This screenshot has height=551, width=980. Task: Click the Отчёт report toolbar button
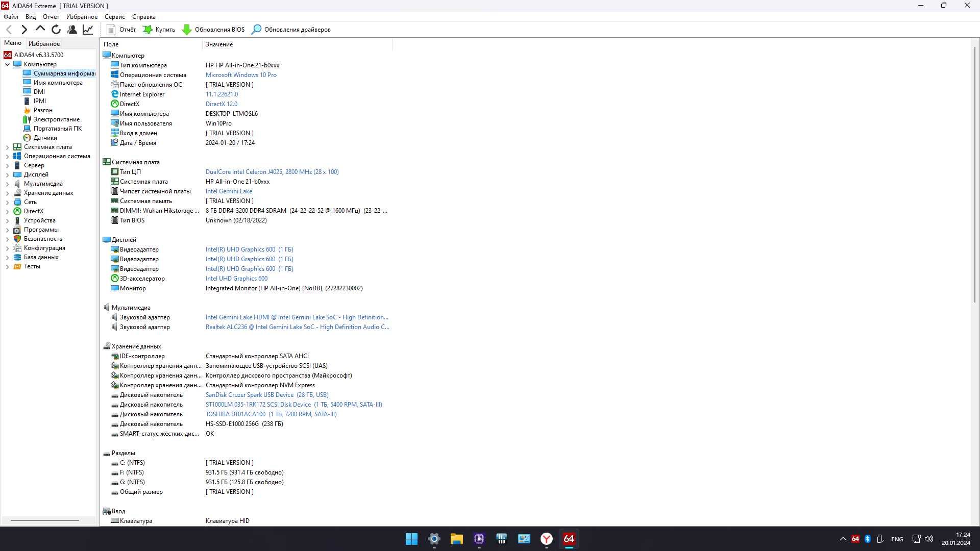point(121,30)
